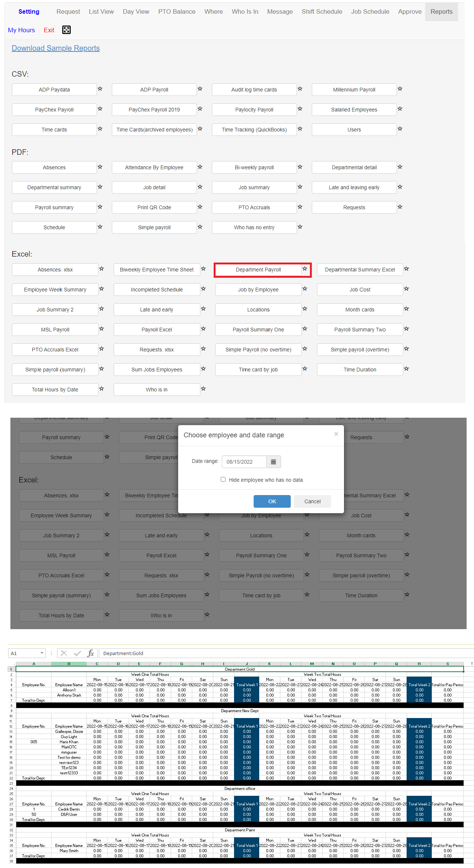The image size is (474, 868).
Task: Favorite the Month cards report star
Action: 406,309
